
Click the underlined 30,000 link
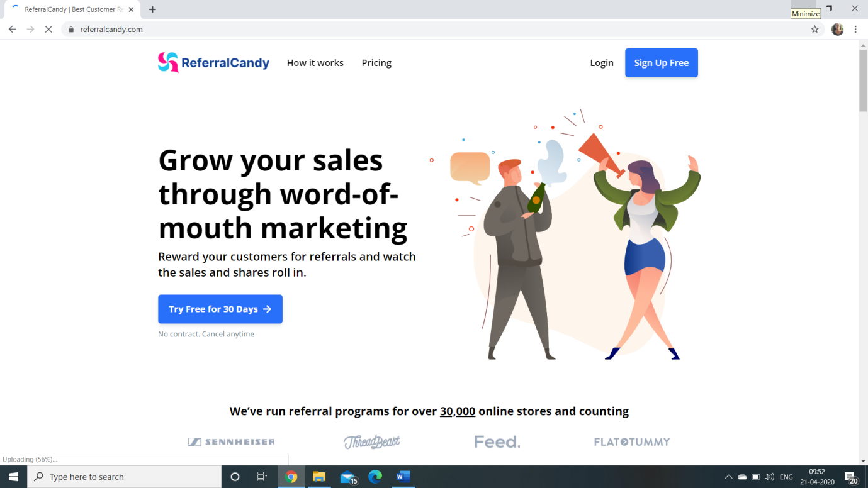458,411
